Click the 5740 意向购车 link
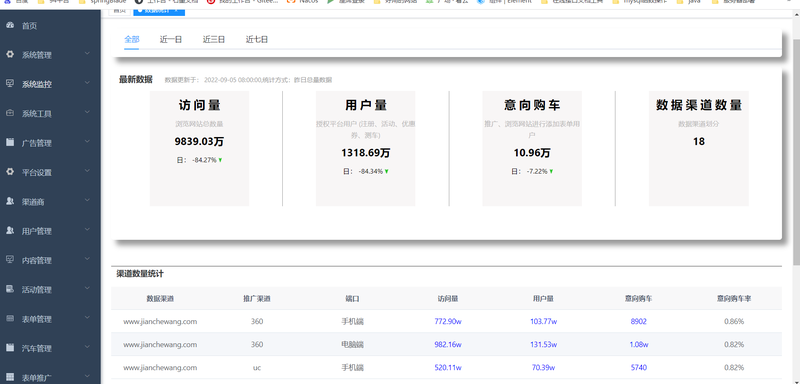The height and width of the screenshot is (384, 800). coord(638,368)
